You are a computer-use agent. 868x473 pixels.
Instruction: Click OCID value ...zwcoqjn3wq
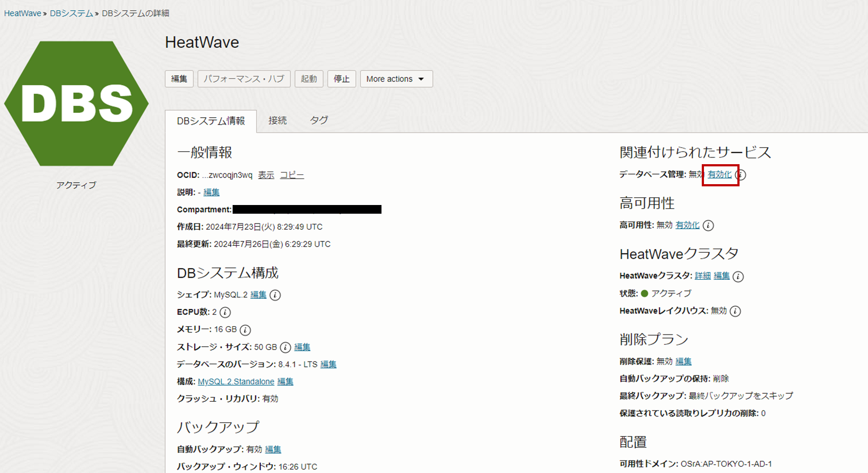click(227, 175)
